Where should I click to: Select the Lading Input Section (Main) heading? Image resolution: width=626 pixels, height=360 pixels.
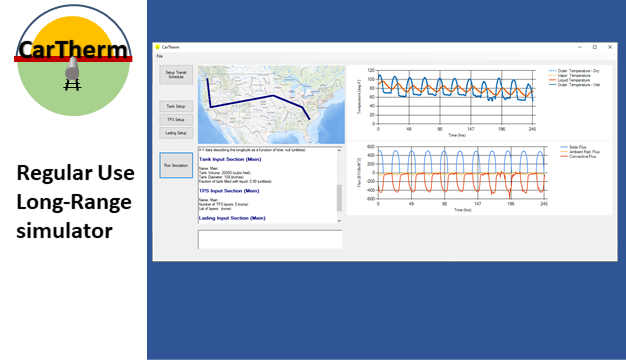(232, 218)
